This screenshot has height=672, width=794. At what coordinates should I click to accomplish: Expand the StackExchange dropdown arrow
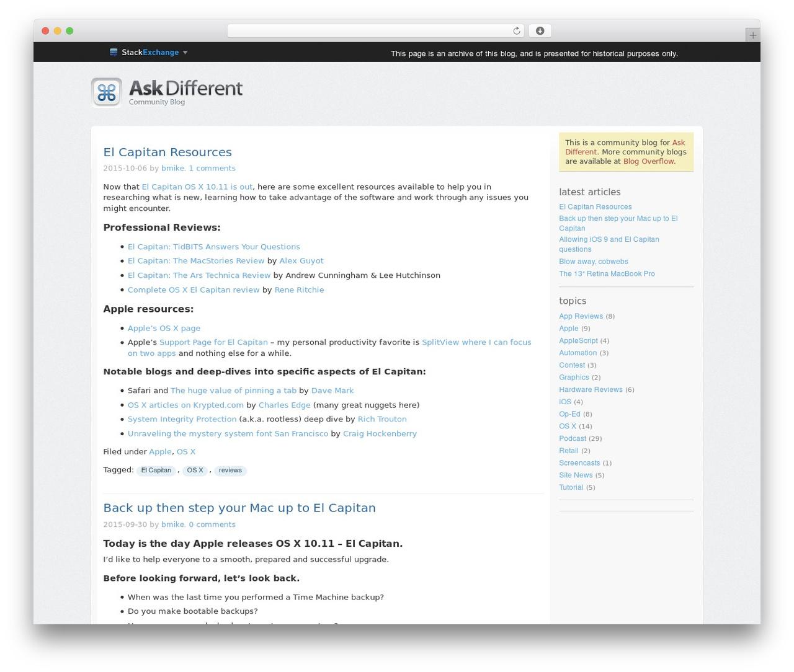pyautogui.click(x=185, y=53)
